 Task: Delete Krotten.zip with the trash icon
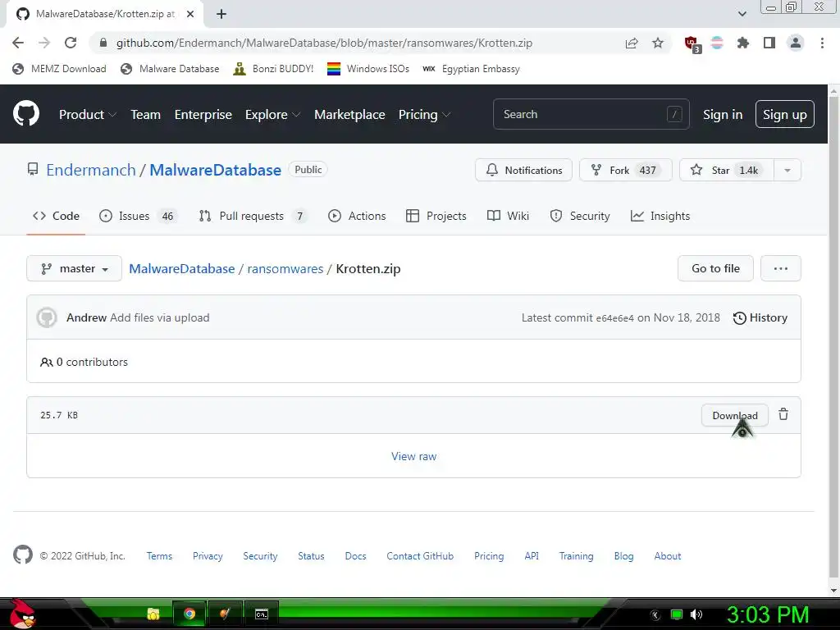783,414
